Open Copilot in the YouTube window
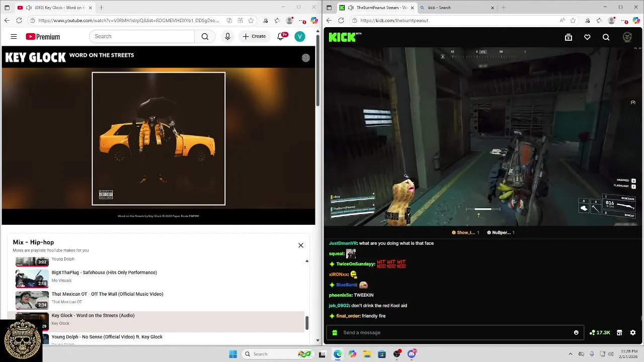This screenshot has width=644, height=362. [x=314, y=21]
